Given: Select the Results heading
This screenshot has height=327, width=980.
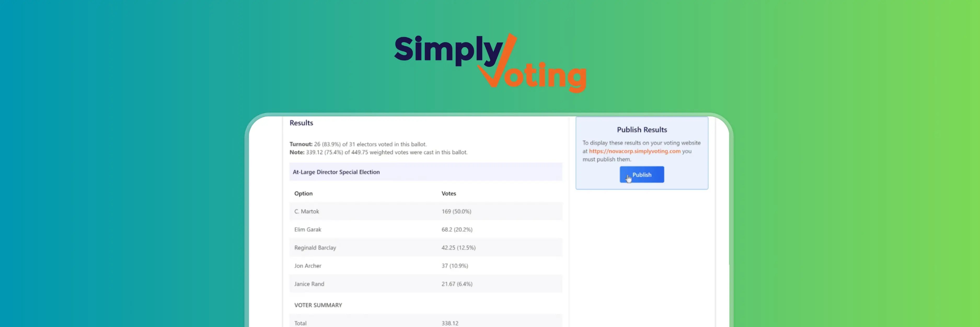Looking at the screenshot, I should tap(301, 123).
